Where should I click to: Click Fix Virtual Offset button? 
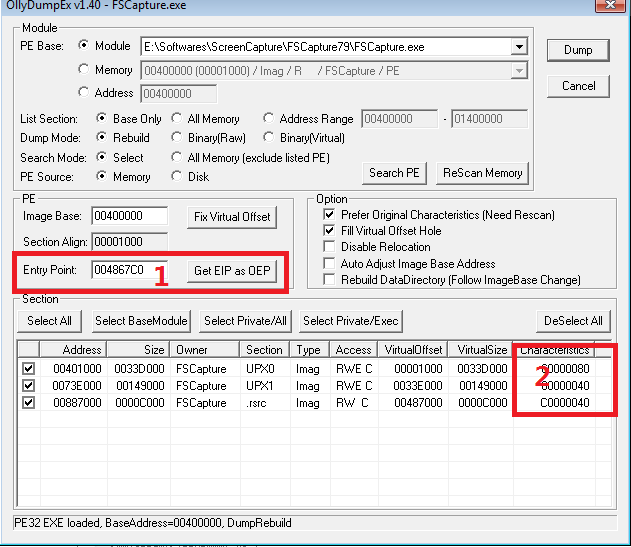tap(232, 217)
